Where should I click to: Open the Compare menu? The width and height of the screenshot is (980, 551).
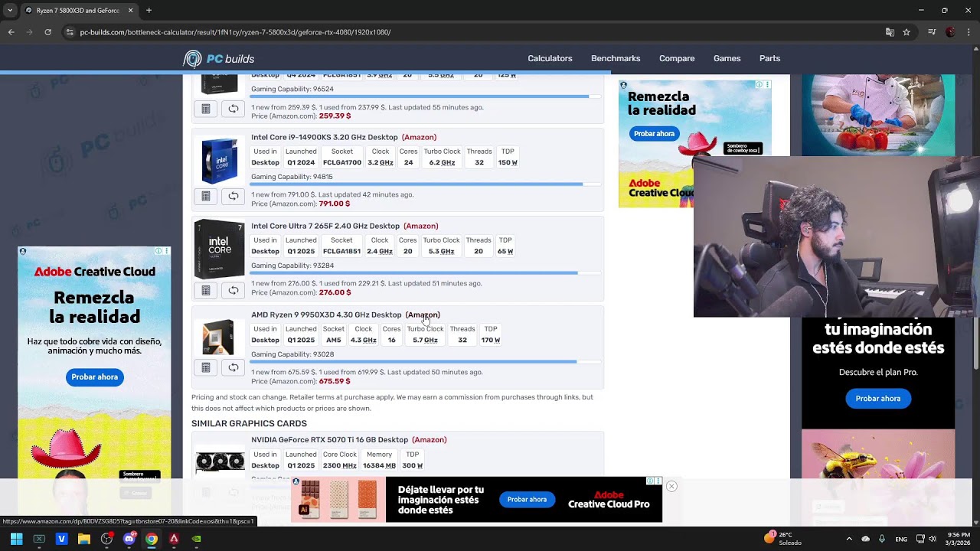[677, 59]
